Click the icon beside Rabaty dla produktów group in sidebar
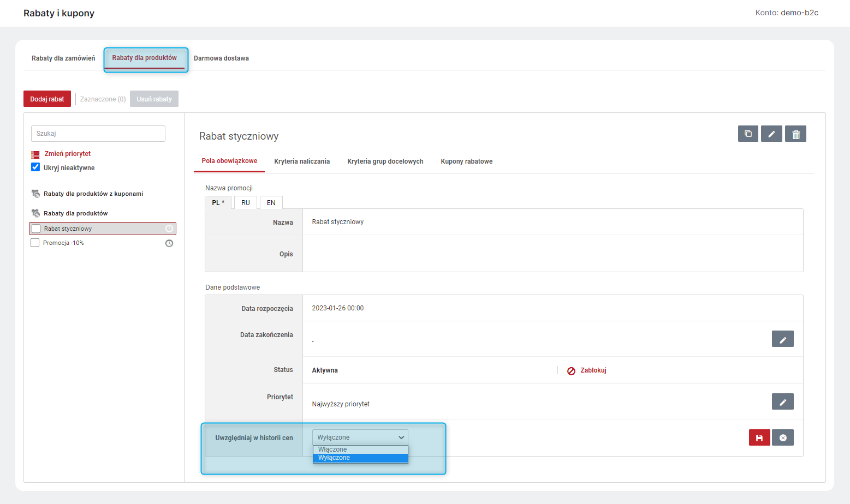The image size is (850, 504). tap(35, 213)
